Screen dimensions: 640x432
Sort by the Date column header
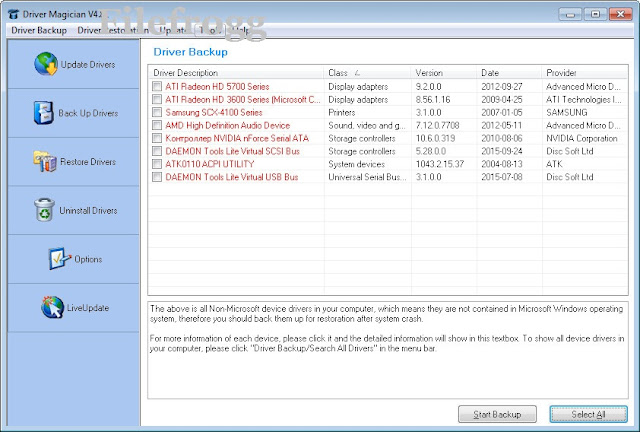click(x=509, y=73)
